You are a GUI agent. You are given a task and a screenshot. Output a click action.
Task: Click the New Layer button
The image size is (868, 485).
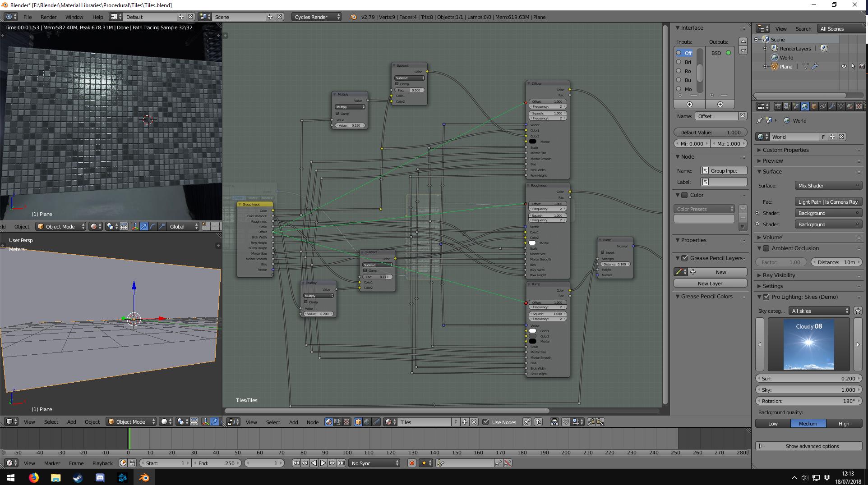pos(710,283)
